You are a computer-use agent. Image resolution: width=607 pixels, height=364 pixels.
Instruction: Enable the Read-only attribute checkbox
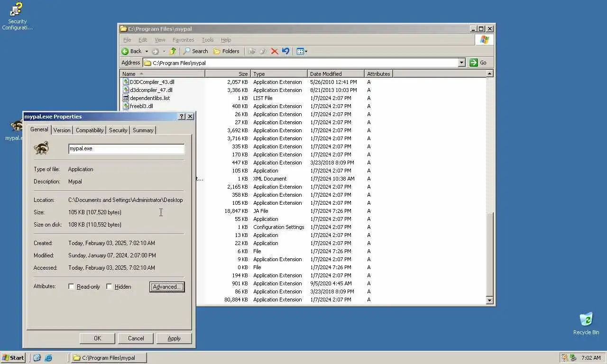tap(72, 287)
